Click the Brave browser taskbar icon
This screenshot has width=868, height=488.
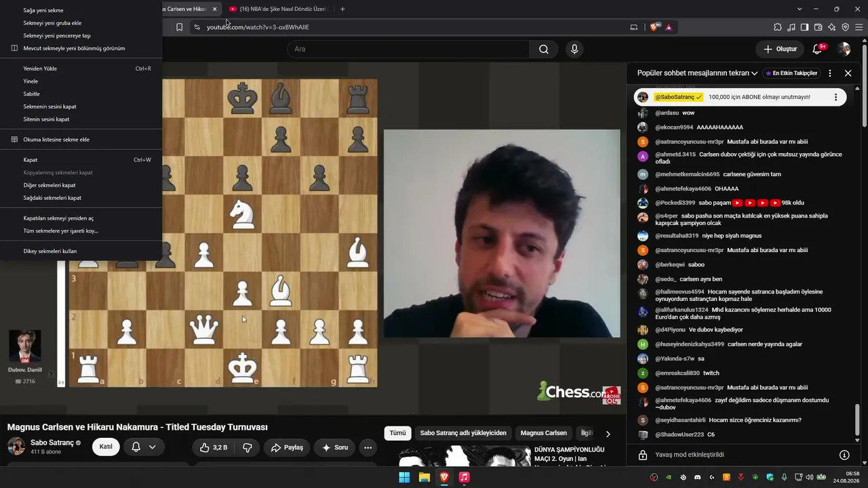(x=444, y=477)
